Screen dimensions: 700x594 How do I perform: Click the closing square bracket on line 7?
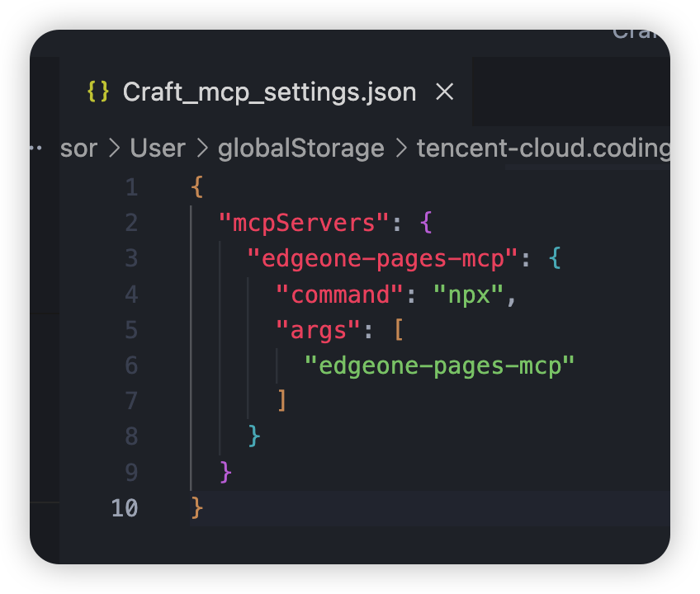point(281,401)
